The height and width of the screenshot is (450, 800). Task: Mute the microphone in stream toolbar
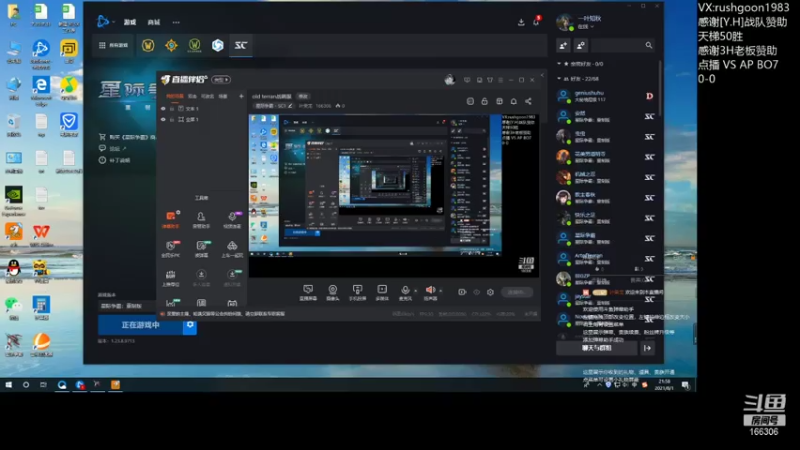405,292
